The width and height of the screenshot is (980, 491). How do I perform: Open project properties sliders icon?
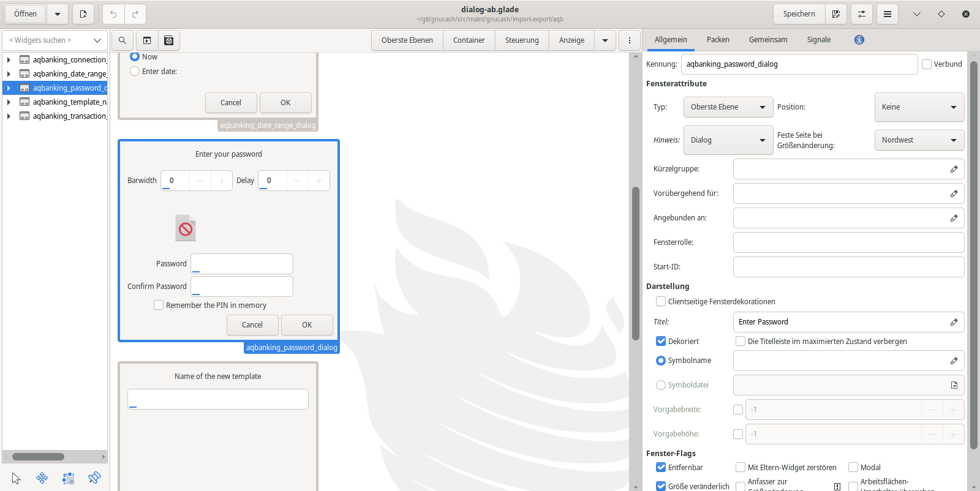click(x=862, y=14)
